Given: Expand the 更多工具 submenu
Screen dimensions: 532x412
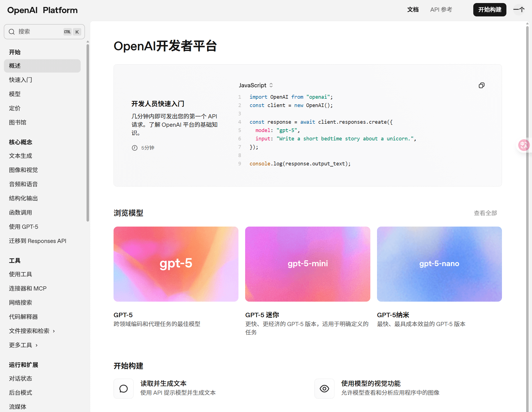Looking at the screenshot, I should point(36,345).
